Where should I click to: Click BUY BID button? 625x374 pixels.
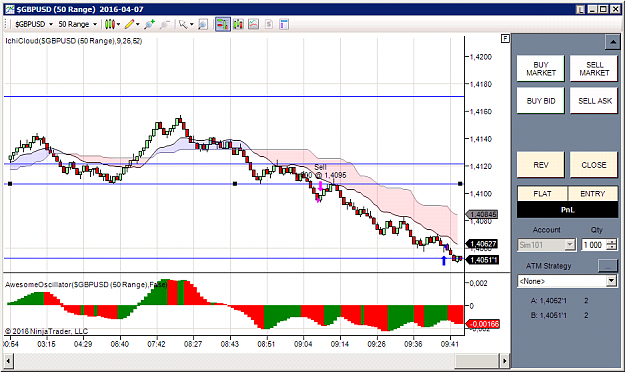pyautogui.click(x=540, y=101)
